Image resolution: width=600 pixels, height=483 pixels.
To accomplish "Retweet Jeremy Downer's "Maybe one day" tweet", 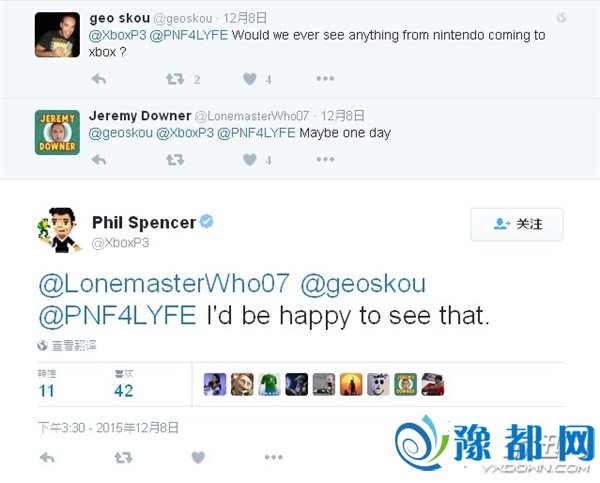I will [x=174, y=159].
